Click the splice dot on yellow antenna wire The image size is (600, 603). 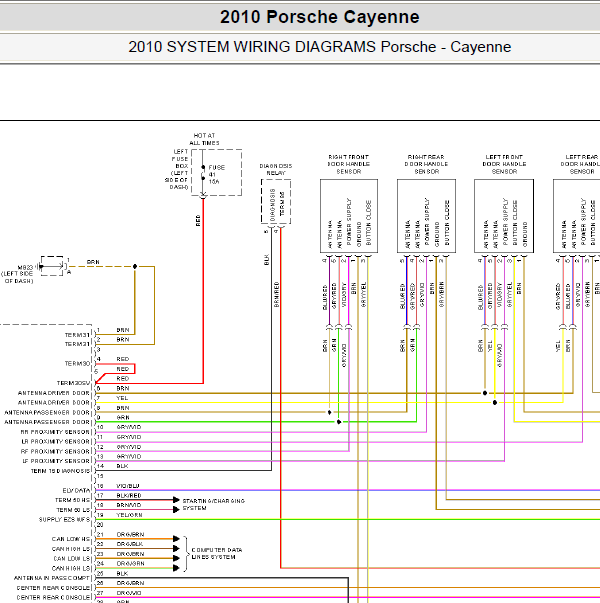coord(495,403)
